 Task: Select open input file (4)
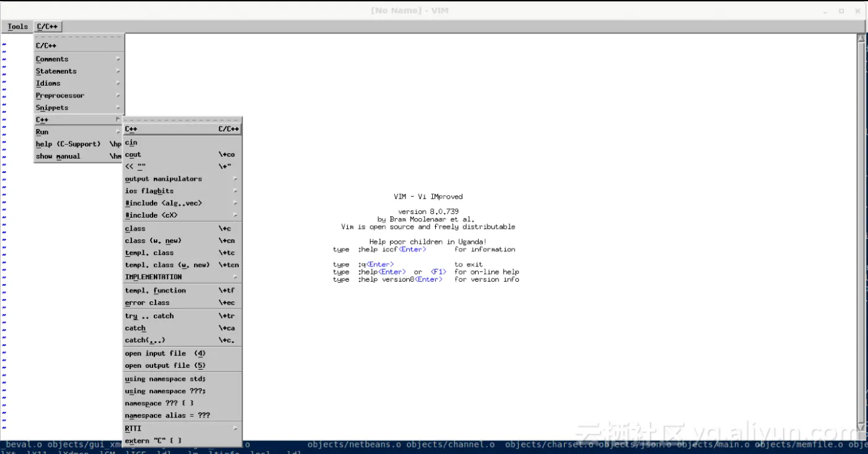pyautogui.click(x=183, y=354)
